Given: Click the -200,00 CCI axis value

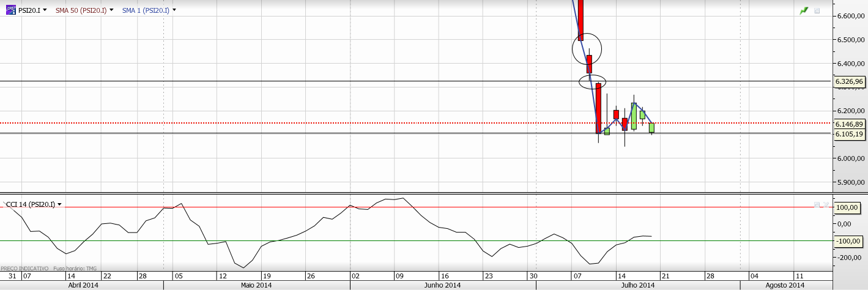Looking at the screenshot, I should tap(848, 258).
